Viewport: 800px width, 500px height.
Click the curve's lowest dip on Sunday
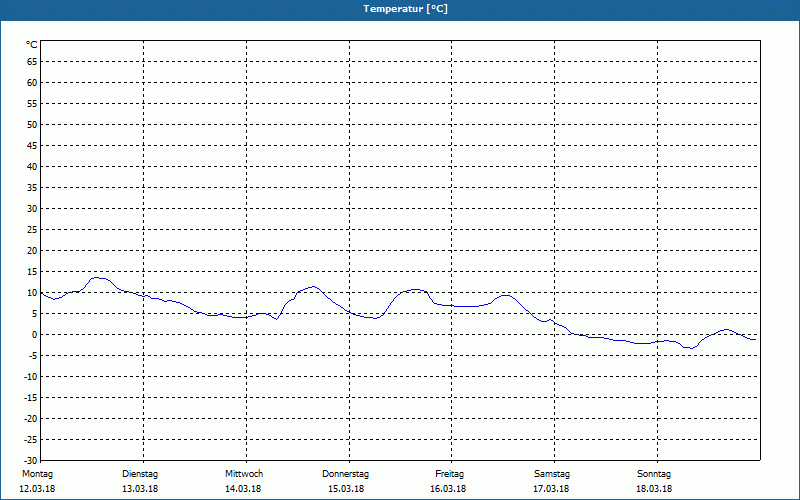[x=691, y=348]
